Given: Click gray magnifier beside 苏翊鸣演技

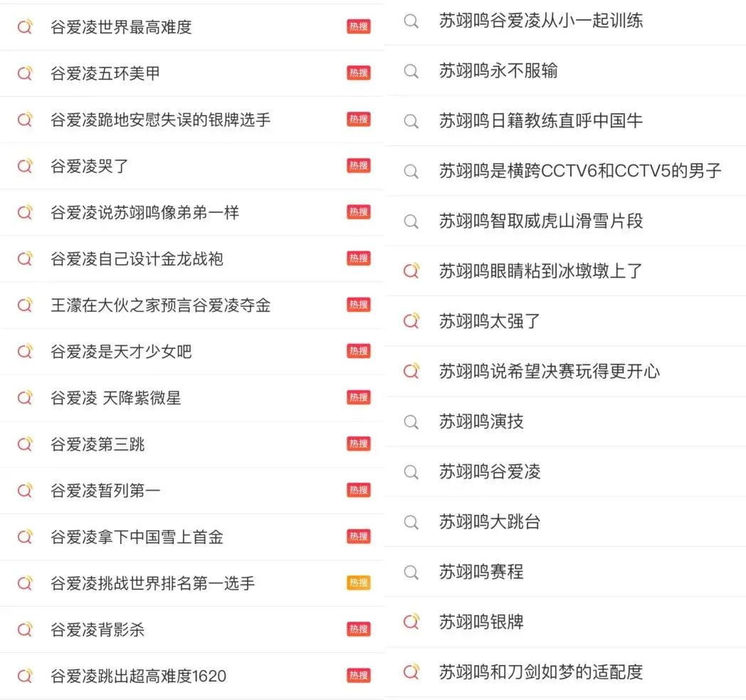Looking at the screenshot, I should (x=411, y=422).
